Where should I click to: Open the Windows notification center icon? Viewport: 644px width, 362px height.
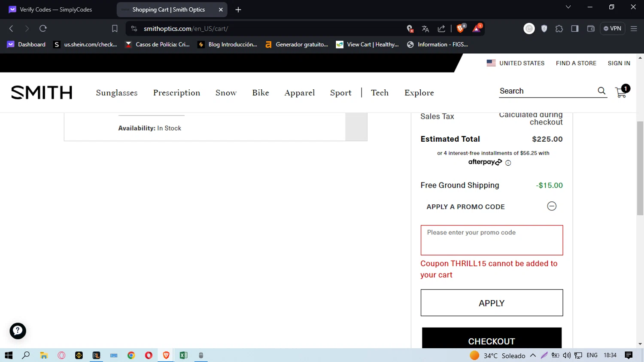(629, 355)
